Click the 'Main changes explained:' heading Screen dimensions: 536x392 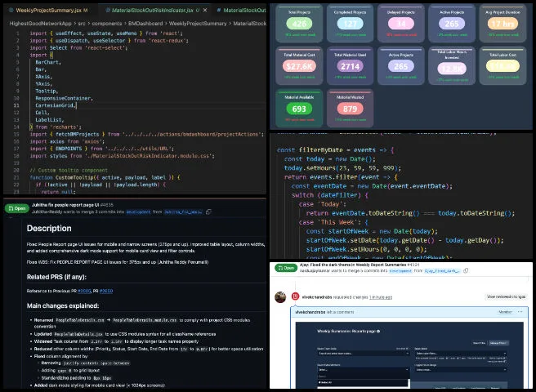pyautogui.click(x=63, y=305)
